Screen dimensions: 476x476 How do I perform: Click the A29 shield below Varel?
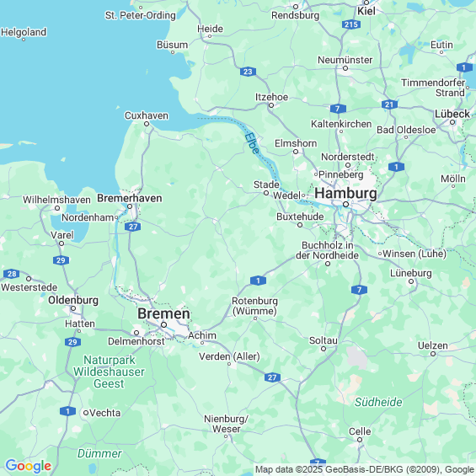[61, 260]
